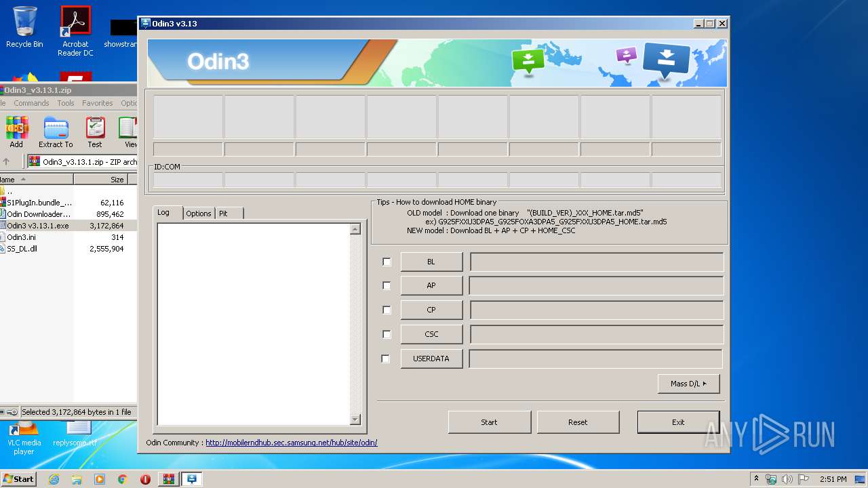868x488 pixels.
Task: Open the Mass D/L dropdown
Action: click(x=688, y=384)
